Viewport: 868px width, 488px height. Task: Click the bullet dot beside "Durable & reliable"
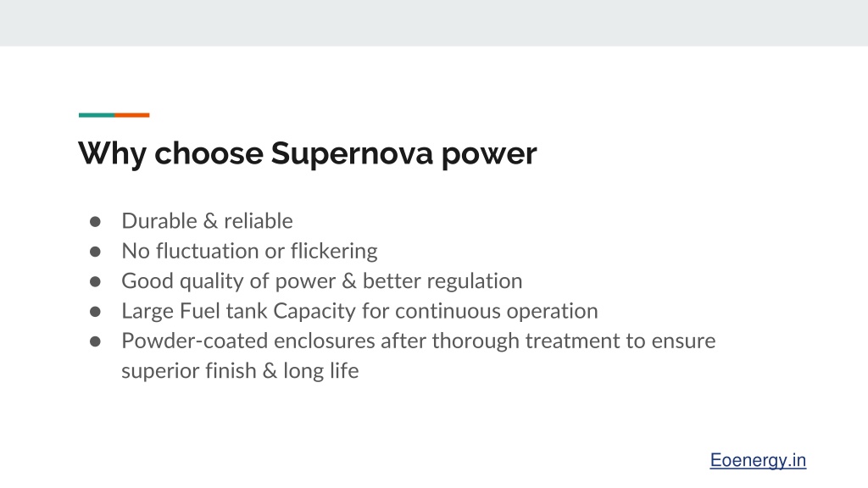95,222
